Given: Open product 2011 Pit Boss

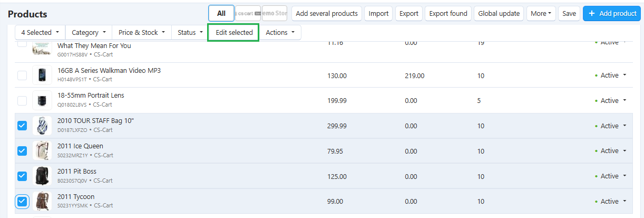Looking at the screenshot, I should (x=77, y=172).
